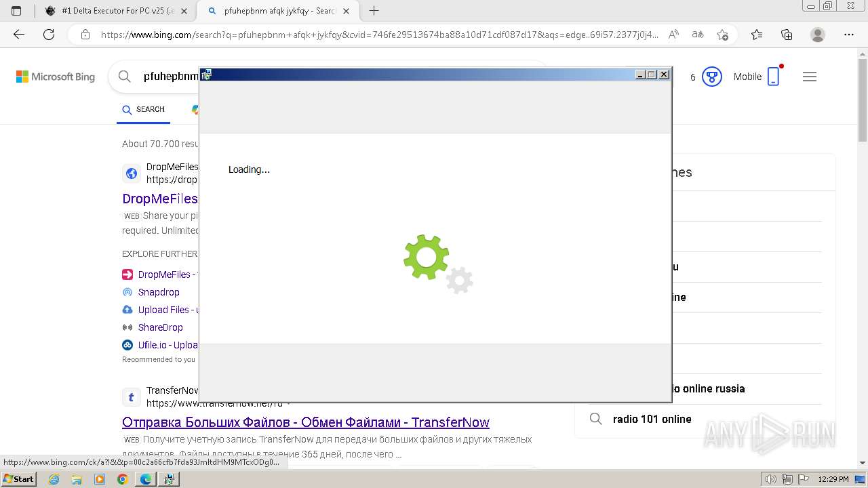Screen dimensions: 868x488
Task: Open the DropMeFiles result title link
Action: click(160, 199)
